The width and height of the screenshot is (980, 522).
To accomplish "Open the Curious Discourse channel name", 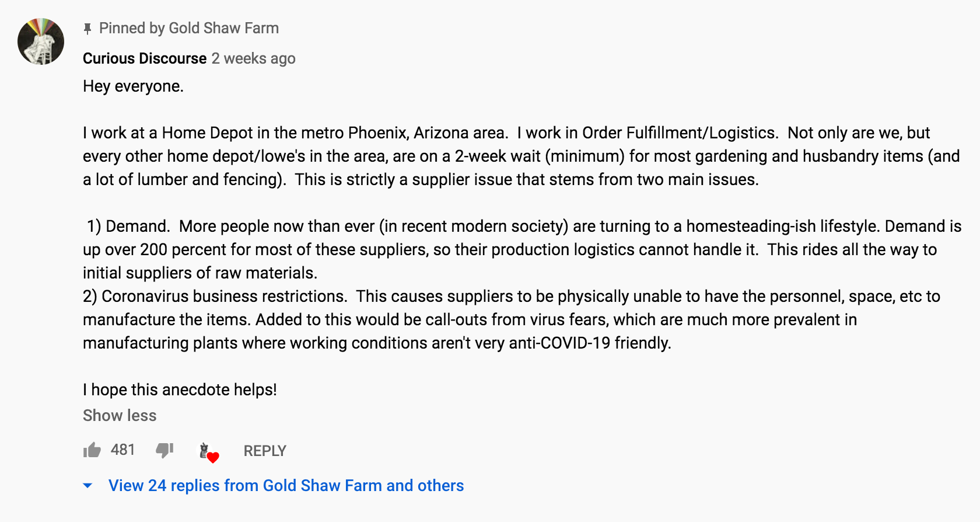I will pyautogui.click(x=145, y=58).
